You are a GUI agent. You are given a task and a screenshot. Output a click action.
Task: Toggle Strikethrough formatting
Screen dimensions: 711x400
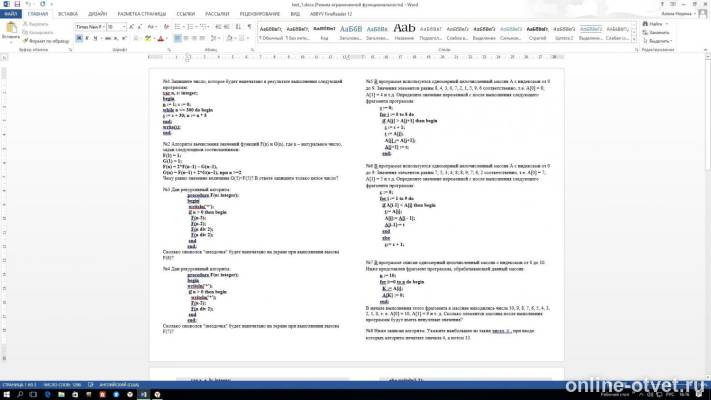coord(108,39)
